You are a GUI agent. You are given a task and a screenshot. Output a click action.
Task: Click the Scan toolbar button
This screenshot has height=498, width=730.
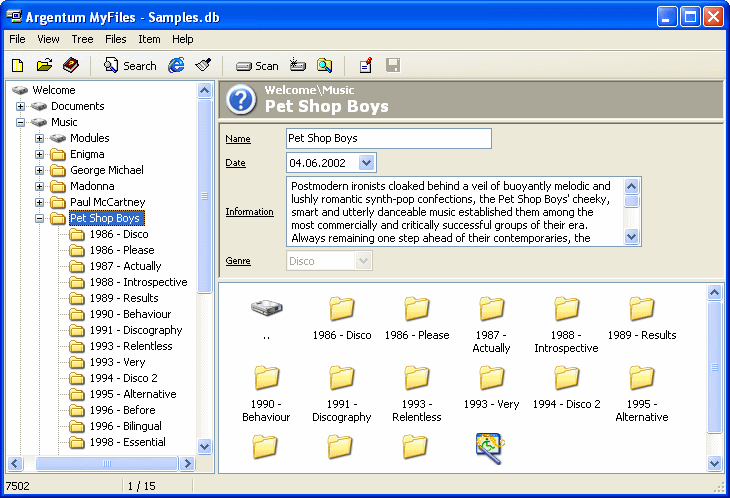click(257, 66)
